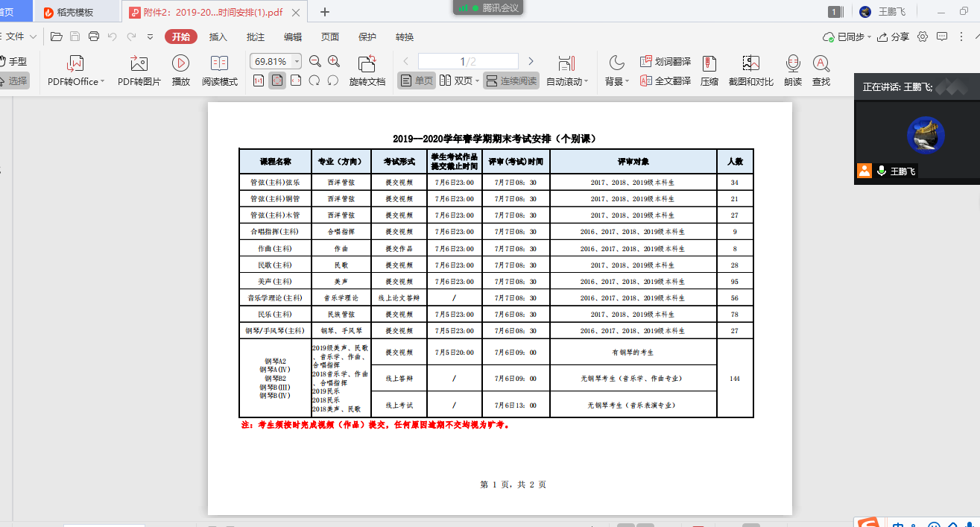980x527 pixels.
Task: Click the PDF转图片 icon
Action: point(139,64)
